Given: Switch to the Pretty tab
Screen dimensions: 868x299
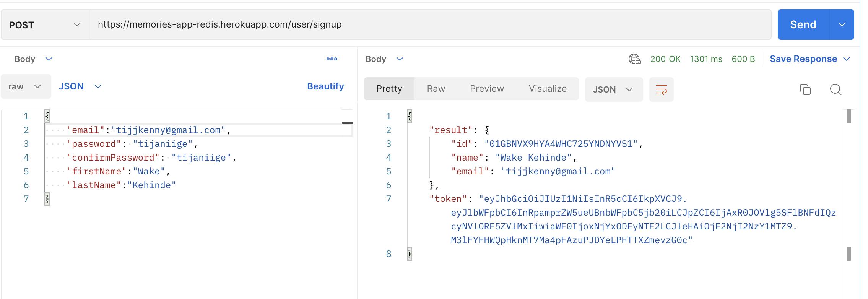Looking at the screenshot, I should click(x=389, y=89).
